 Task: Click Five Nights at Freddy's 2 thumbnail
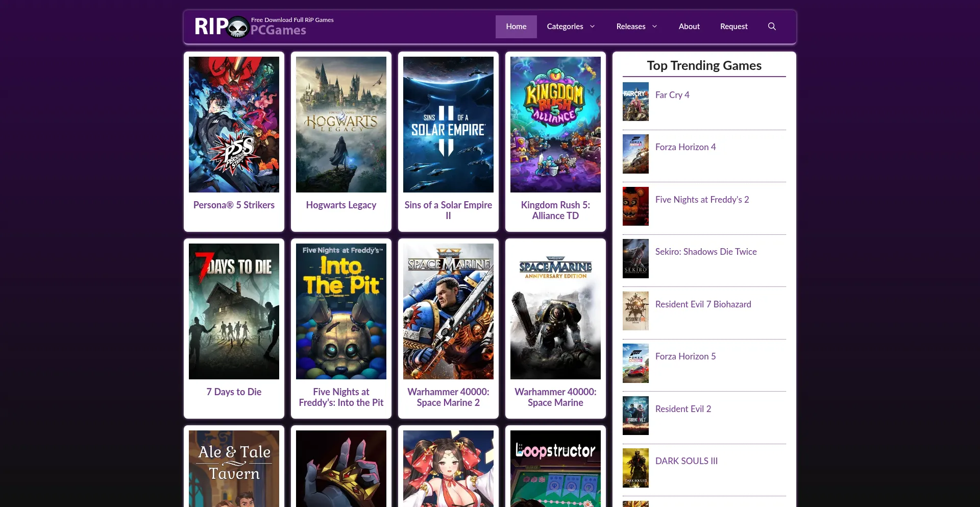(x=635, y=206)
